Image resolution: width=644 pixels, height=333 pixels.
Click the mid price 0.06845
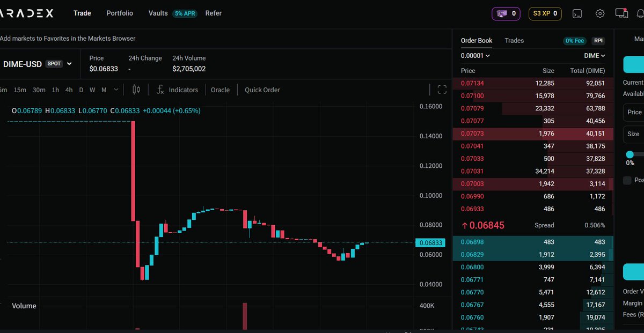(487, 225)
